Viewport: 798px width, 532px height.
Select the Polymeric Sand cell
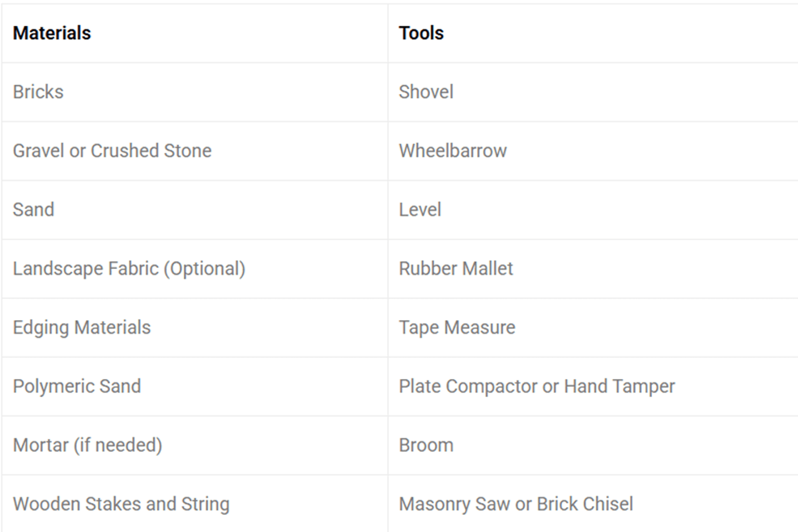pos(77,386)
